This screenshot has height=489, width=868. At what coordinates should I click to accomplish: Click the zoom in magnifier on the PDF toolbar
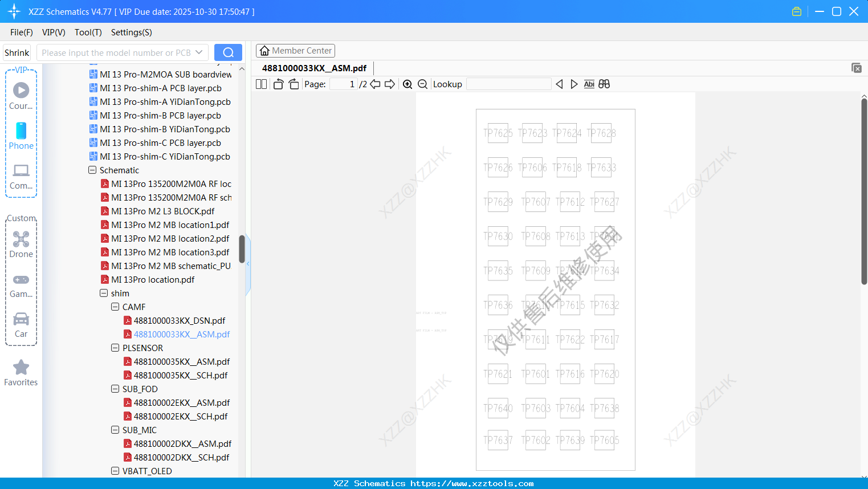coord(407,84)
